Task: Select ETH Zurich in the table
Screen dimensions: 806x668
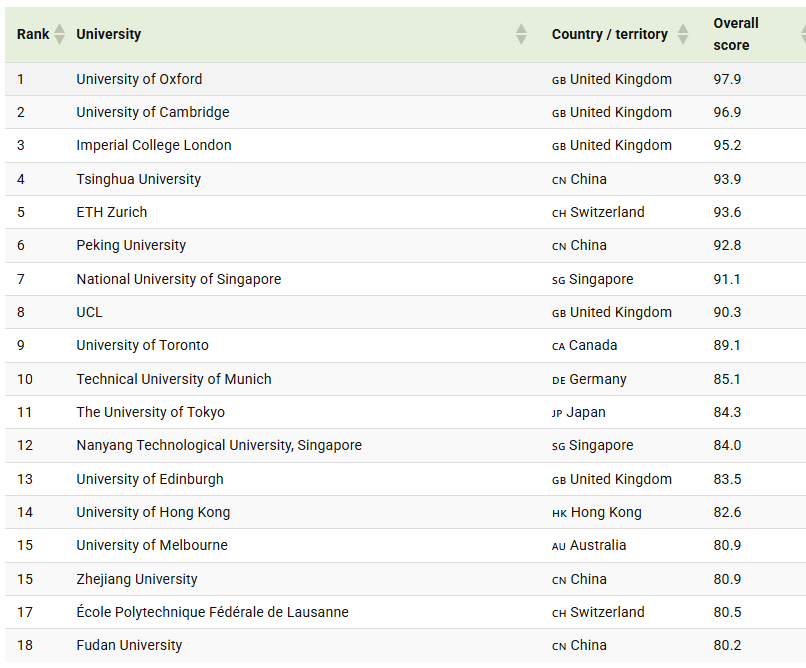Action: pos(112,212)
